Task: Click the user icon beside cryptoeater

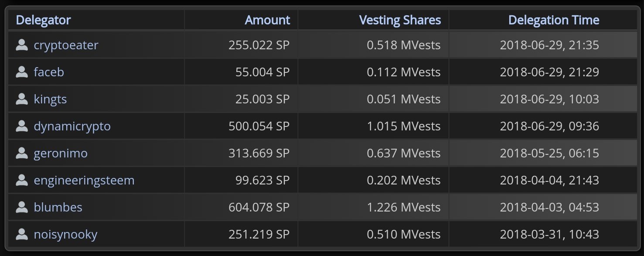Action: click(22, 45)
